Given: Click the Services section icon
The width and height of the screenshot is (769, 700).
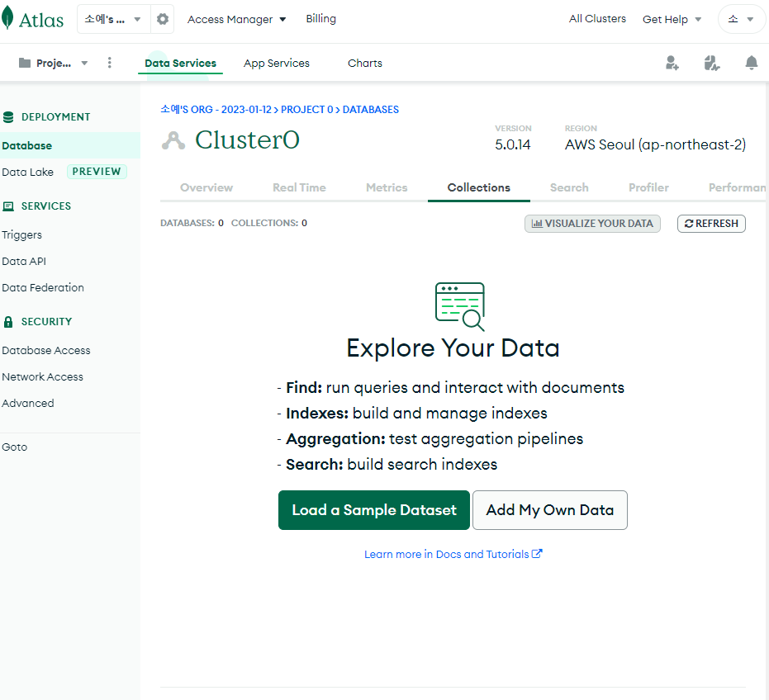Looking at the screenshot, I should point(8,206).
